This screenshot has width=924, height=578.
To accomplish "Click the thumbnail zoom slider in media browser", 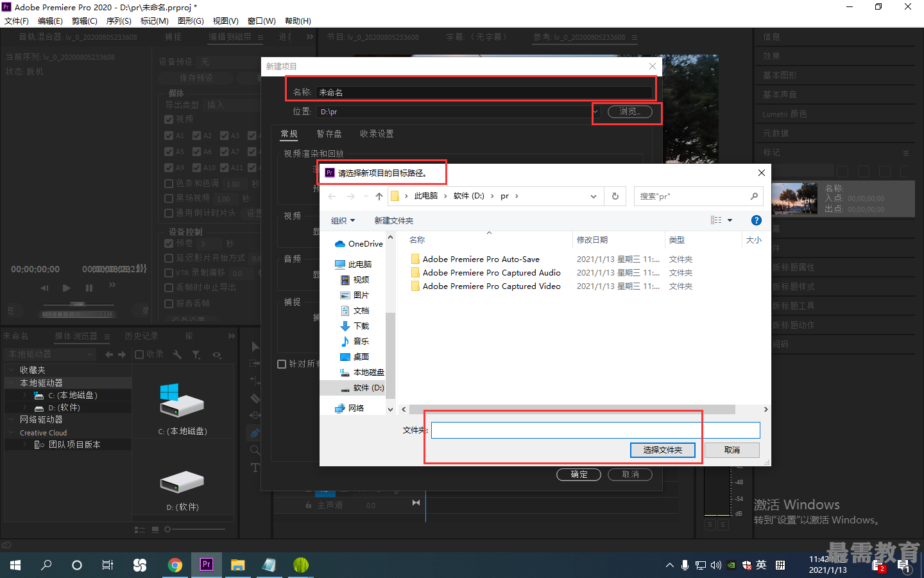I will pyautogui.click(x=195, y=530).
